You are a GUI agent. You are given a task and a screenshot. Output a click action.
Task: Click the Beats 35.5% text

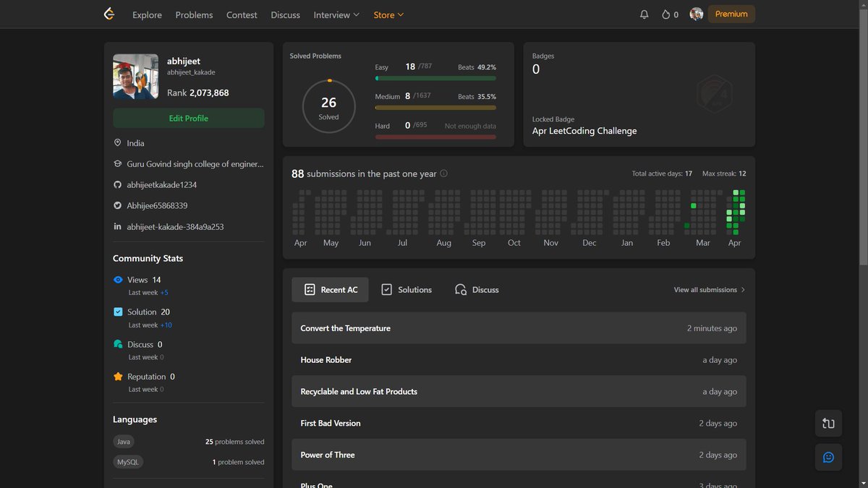[x=477, y=96]
